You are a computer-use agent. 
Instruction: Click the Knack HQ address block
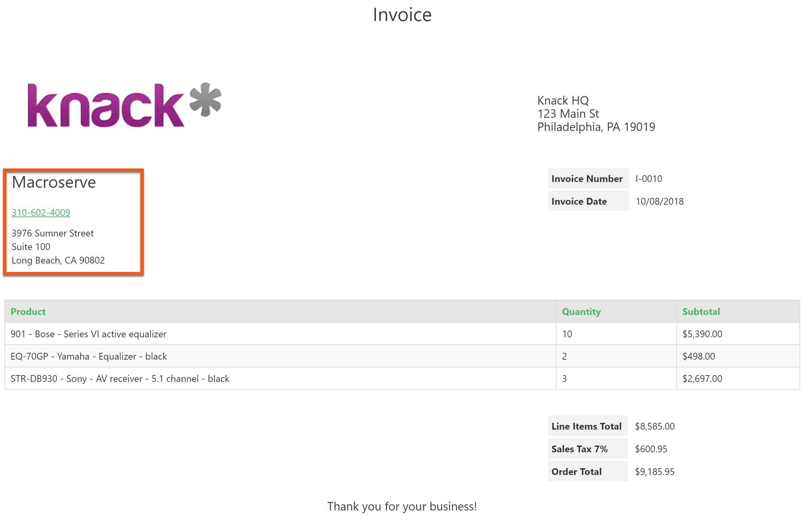tap(596, 114)
